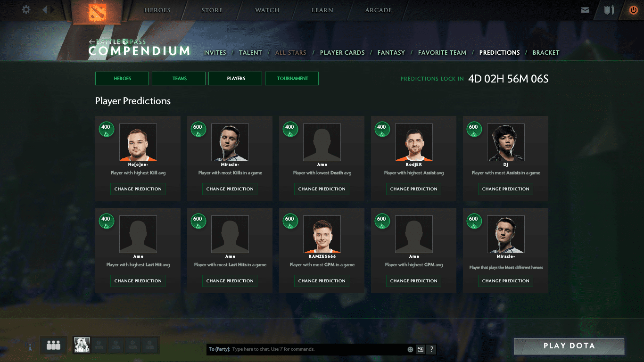Open the Fantasy compendium section

click(x=391, y=53)
